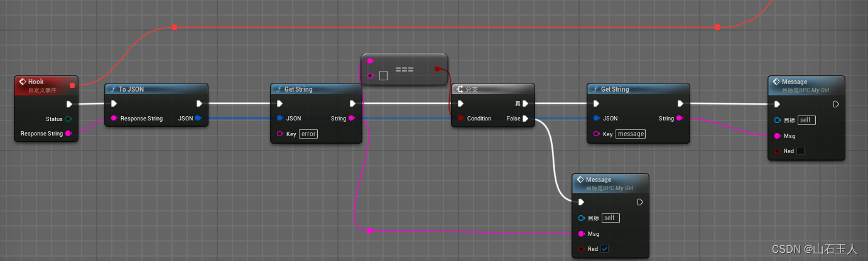Click To JSON's Response String input pin
This screenshot has height=261, width=868.
pyautogui.click(x=114, y=119)
